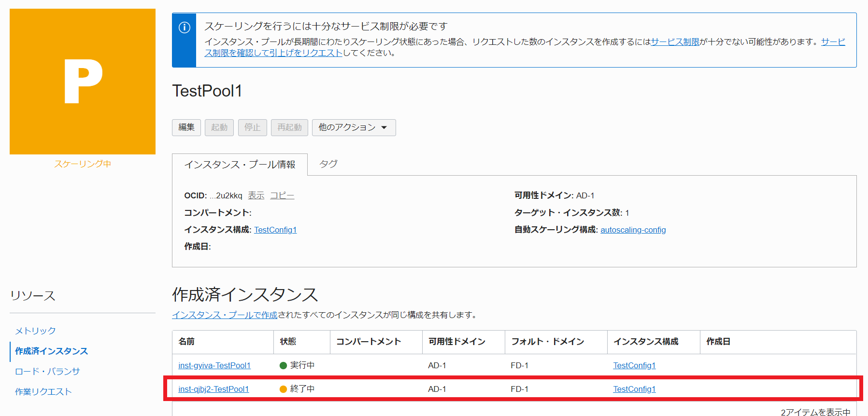868x416 pixels.
Task: Open 作業リクエスト resource section
Action: (x=43, y=391)
